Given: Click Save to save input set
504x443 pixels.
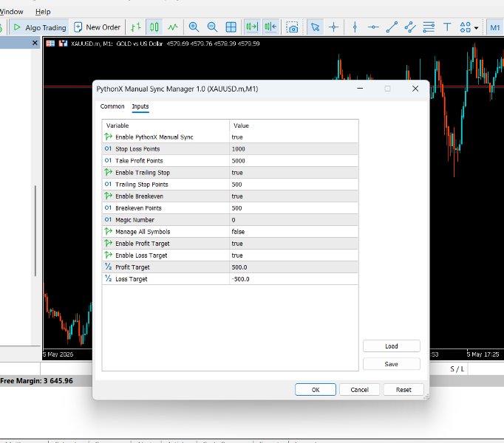Looking at the screenshot, I should tap(392, 364).
